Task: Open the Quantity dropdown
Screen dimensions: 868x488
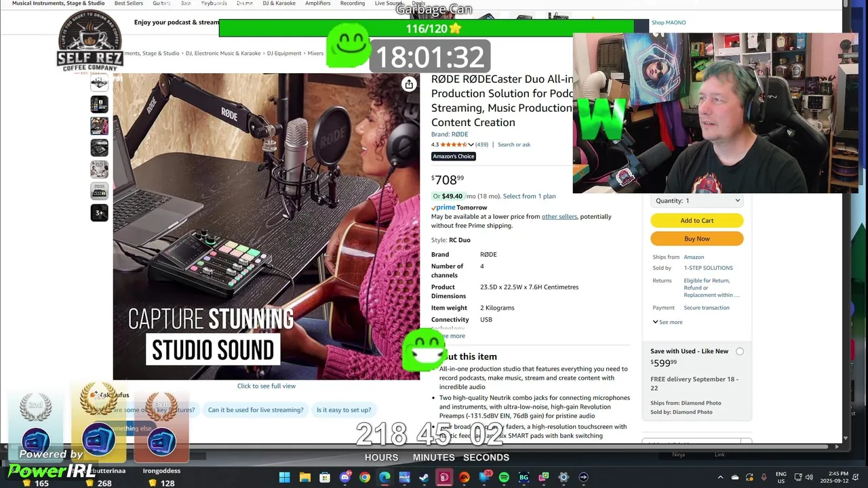Action: (697, 201)
